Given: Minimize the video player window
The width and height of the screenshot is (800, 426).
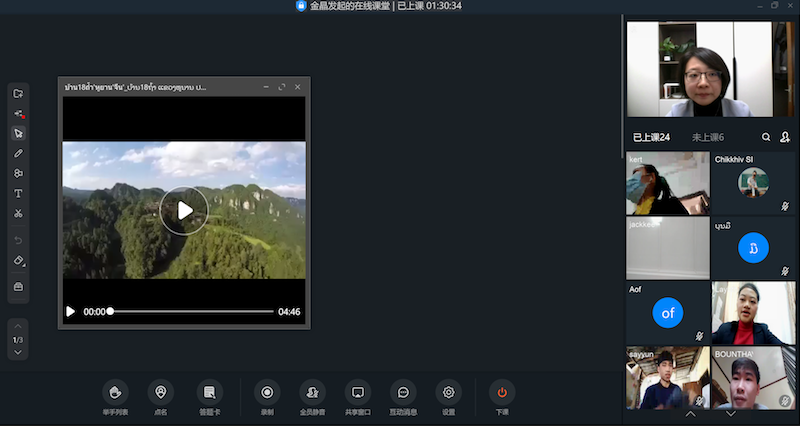Looking at the screenshot, I should [266, 87].
